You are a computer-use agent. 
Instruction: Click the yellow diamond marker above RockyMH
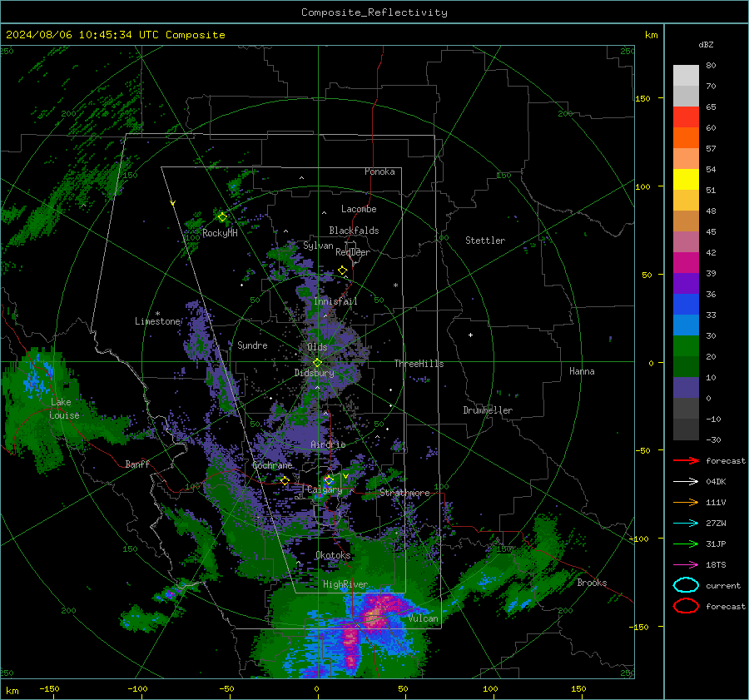(222, 217)
